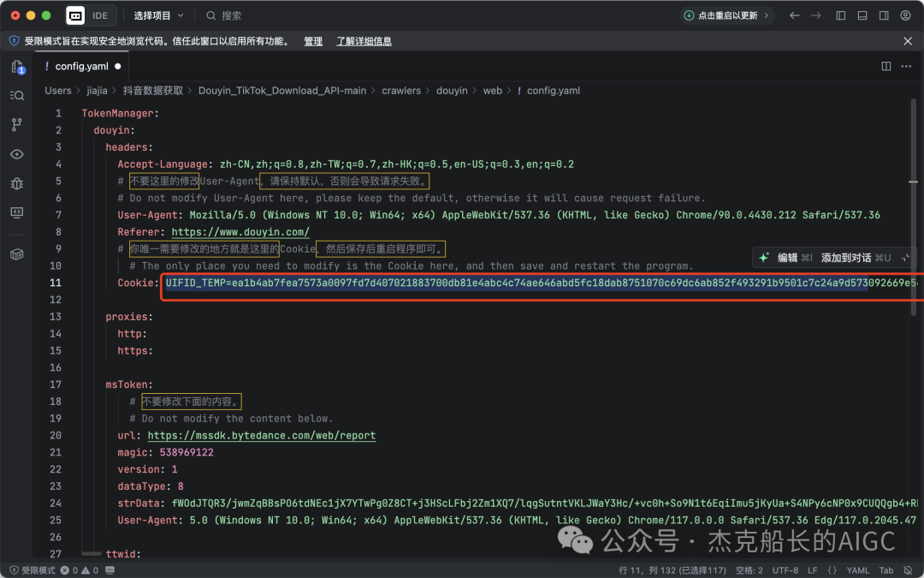Open the eye preview sidebar icon
Viewport: 924px width, 578px height.
17,154
